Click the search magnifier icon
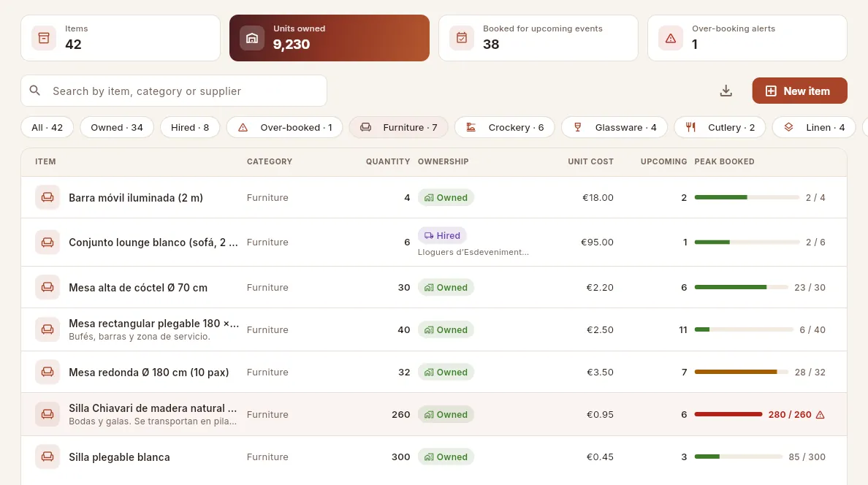This screenshot has height=485, width=868. pos(35,91)
